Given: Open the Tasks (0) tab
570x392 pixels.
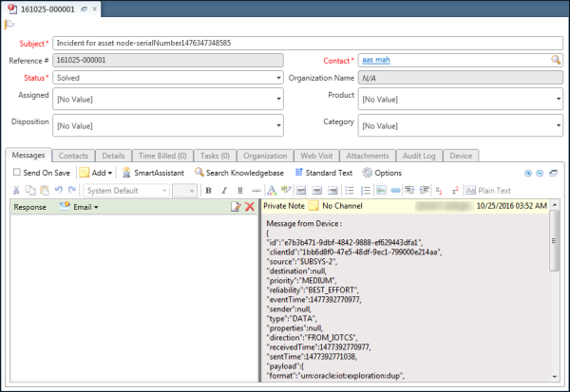Looking at the screenshot, I should point(215,156).
